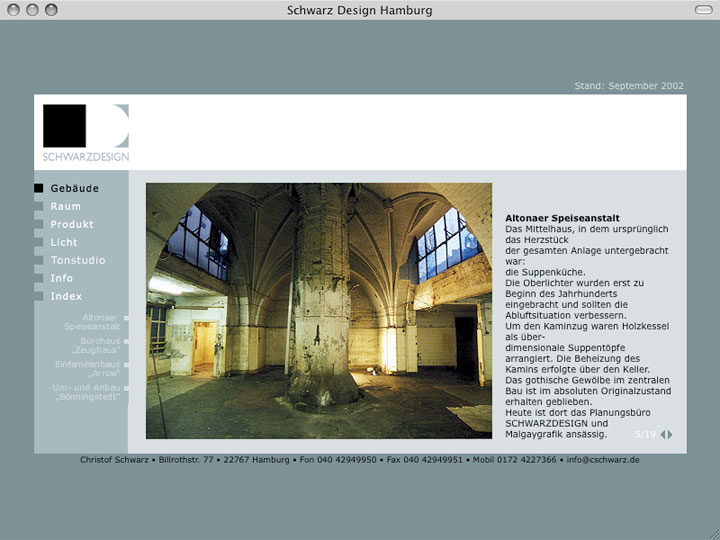The image size is (720, 540).
Task: Click the Schwarzdesign logo
Action: click(86, 132)
